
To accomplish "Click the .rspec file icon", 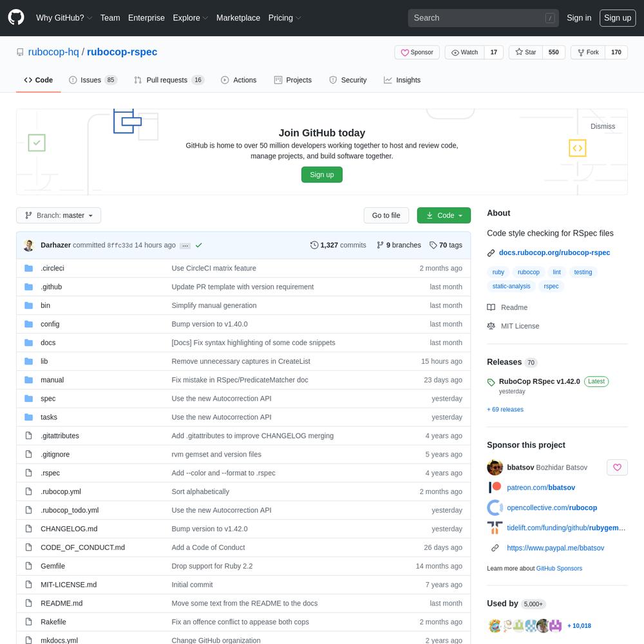I will point(29,473).
